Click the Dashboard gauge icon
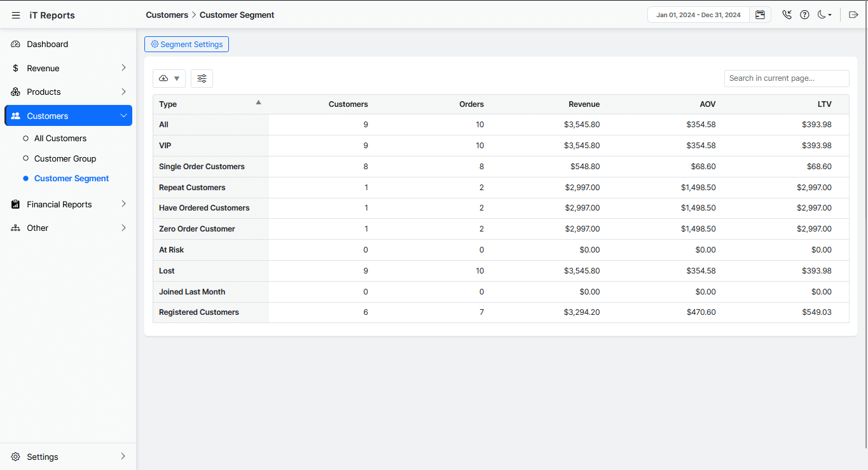 16,45
